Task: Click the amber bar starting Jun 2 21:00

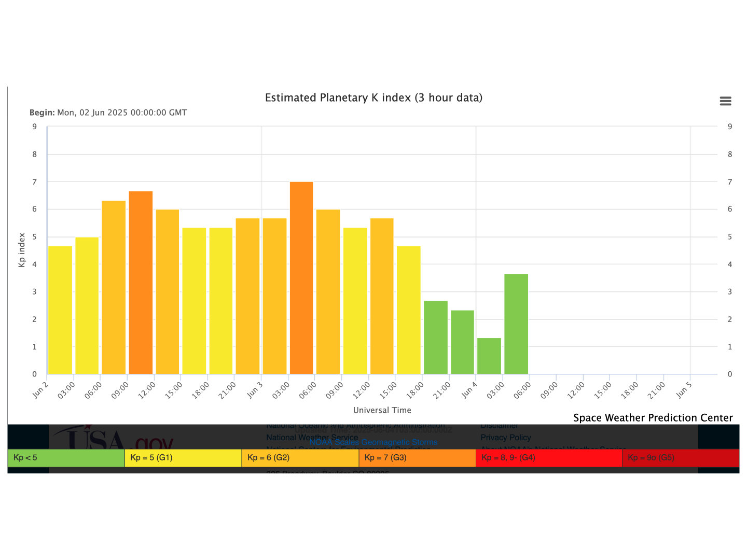Action: click(x=247, y=296)
